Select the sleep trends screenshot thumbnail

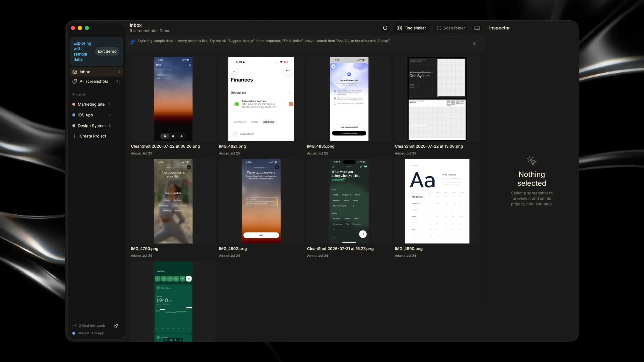(x=173, y=99)
